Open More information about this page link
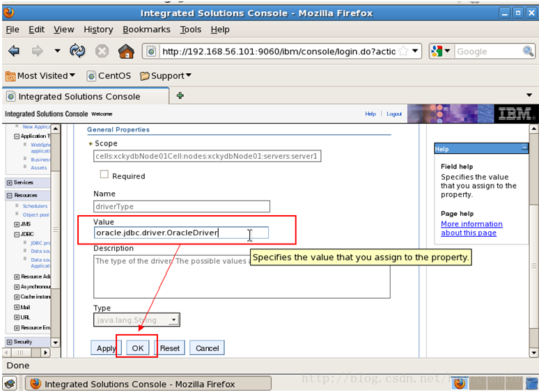The height and width of the screenshot is (392, 539). pos(471,228)
